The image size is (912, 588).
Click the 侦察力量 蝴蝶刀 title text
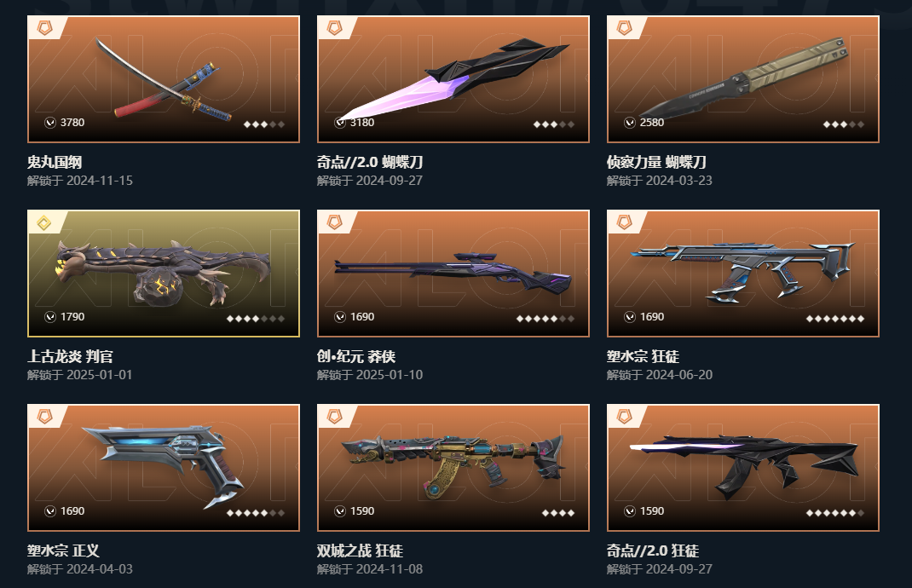click(x=656, y=162)
